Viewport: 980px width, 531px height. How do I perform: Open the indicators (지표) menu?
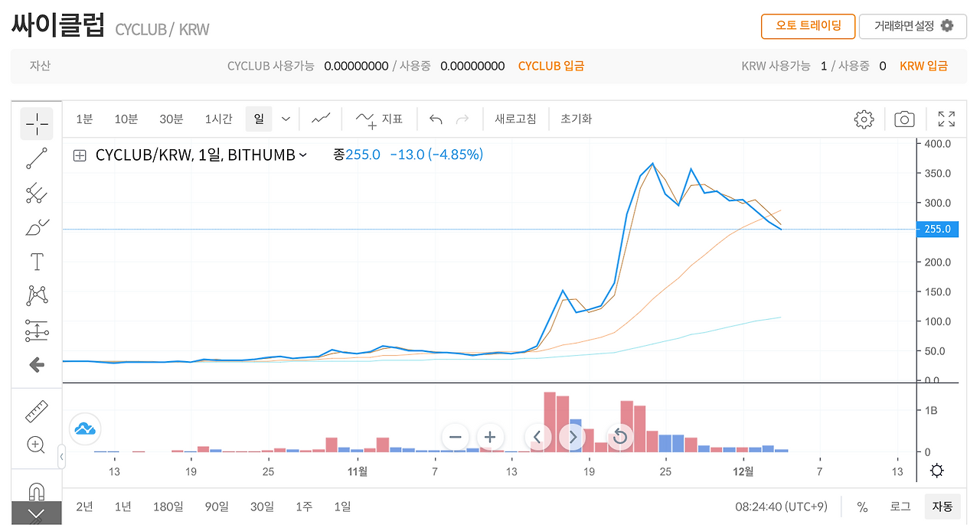click(x=379, y=119)
